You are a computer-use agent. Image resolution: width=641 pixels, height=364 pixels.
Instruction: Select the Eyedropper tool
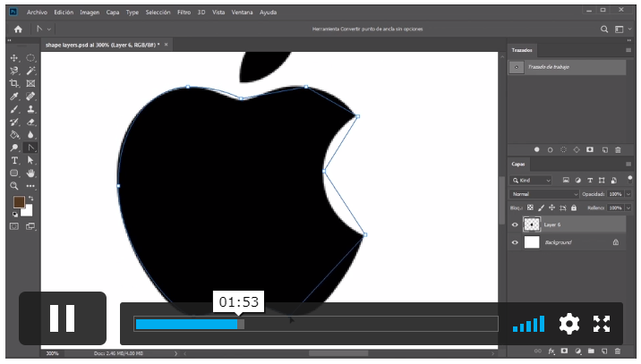[x=14, y=97]
